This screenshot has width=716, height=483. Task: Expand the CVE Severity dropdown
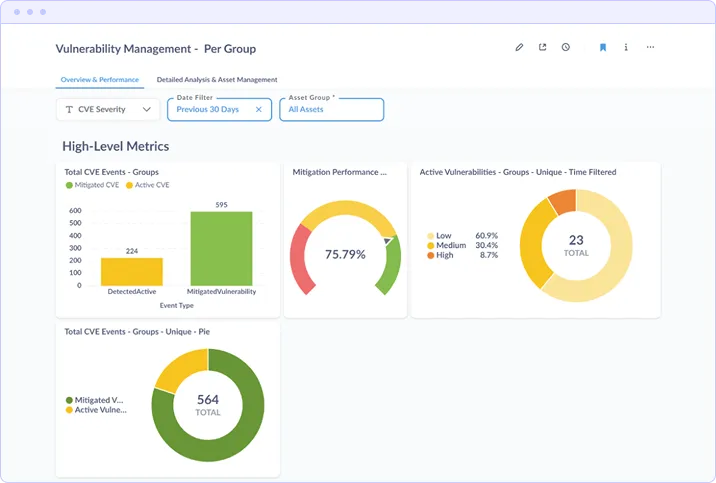pyautogui.click(x=108, y=110)
